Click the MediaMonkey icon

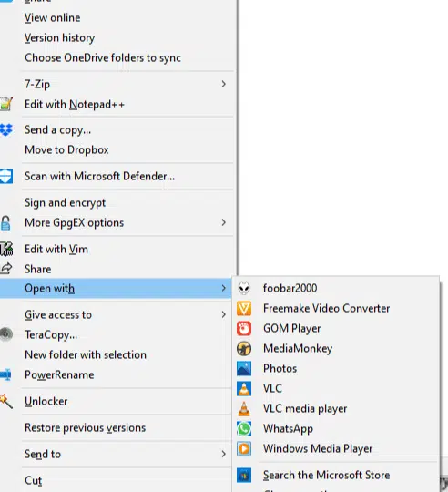point(244,348)
